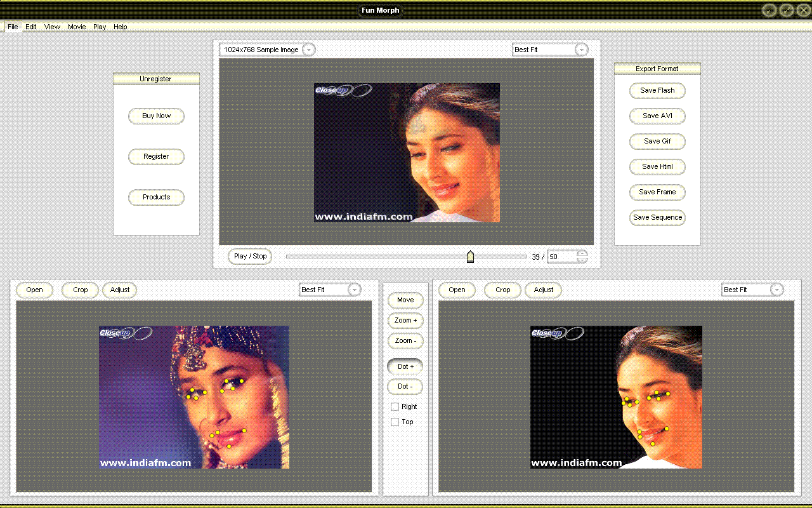812x508 pixels.
Task: Open the View menu
Action: pos(52,27)
